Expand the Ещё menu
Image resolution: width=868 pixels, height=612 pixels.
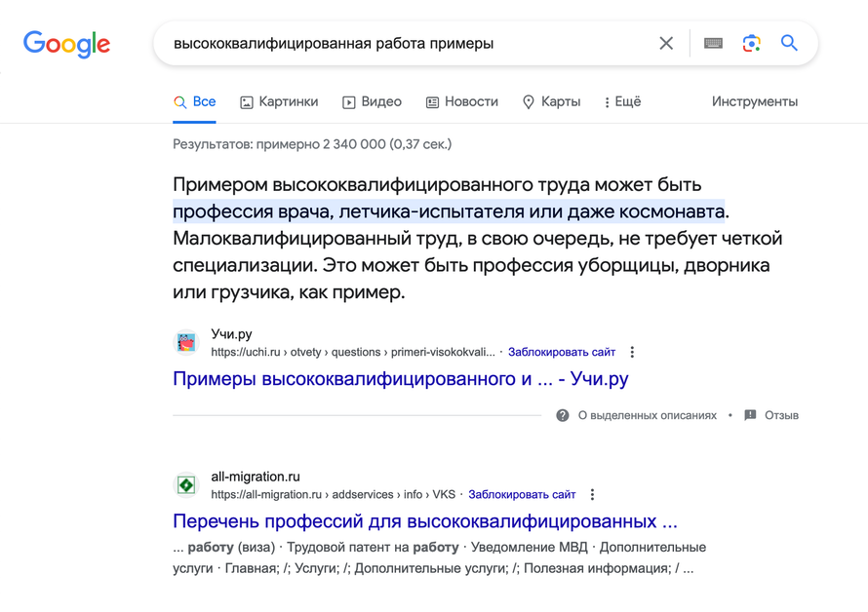[x=623, y=101]
